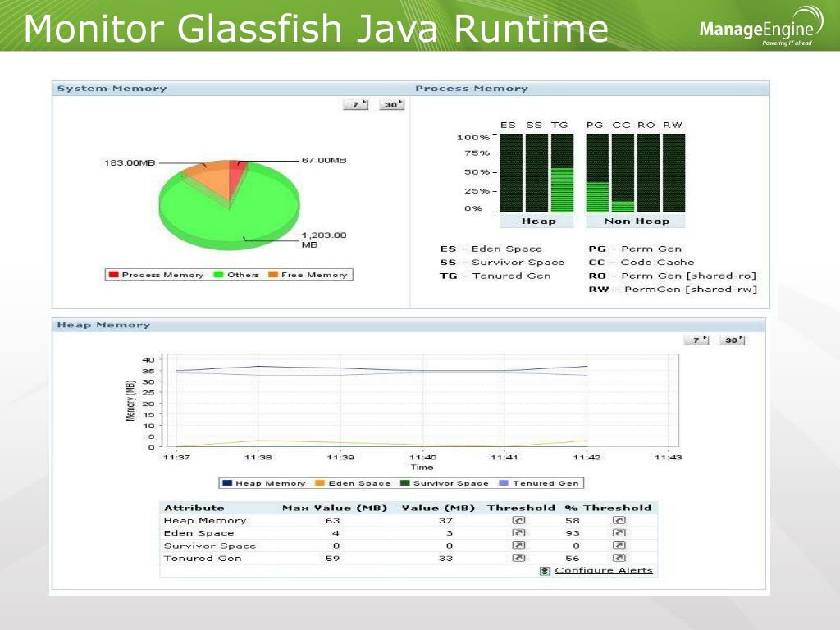This screenshot has width=840, height=630.
Task: Click the PG Perm Gen bar
Action: coord(597,173)
